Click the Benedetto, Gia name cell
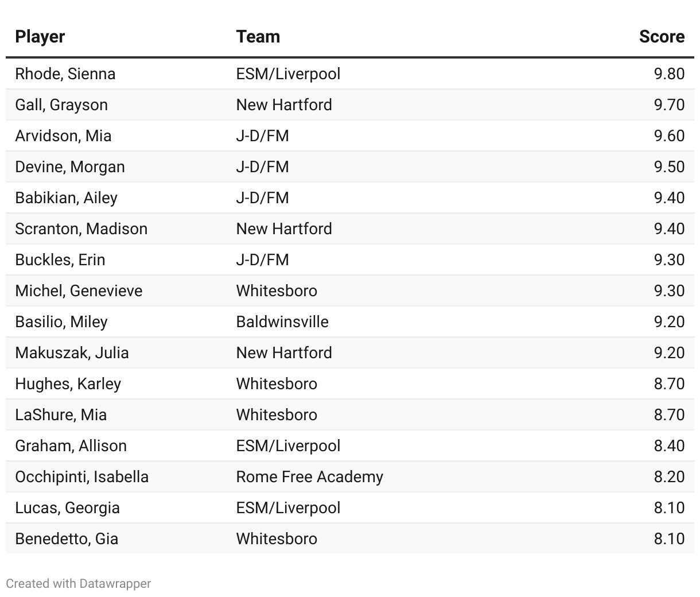Viewport: 700px width, 597px height. pos(67,539)
